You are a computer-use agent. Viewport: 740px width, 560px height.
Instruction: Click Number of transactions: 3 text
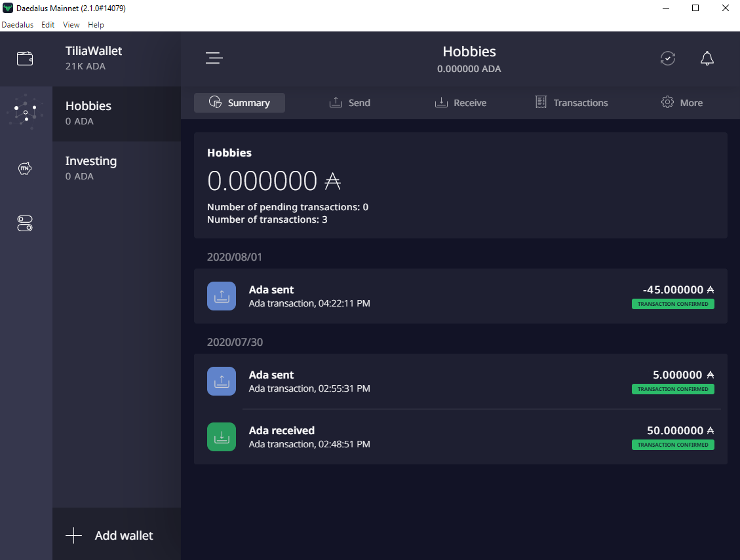click(x=267, y=219)
